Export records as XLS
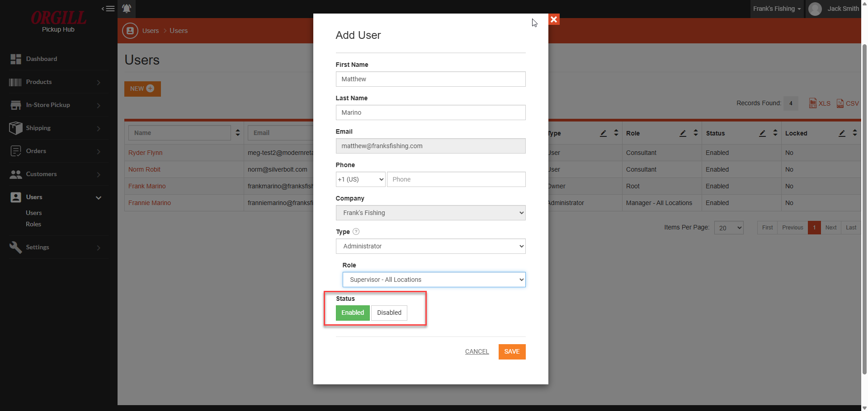Image resolution: width=868 pixels, height=411 pixels. click(x=820, y=103)
